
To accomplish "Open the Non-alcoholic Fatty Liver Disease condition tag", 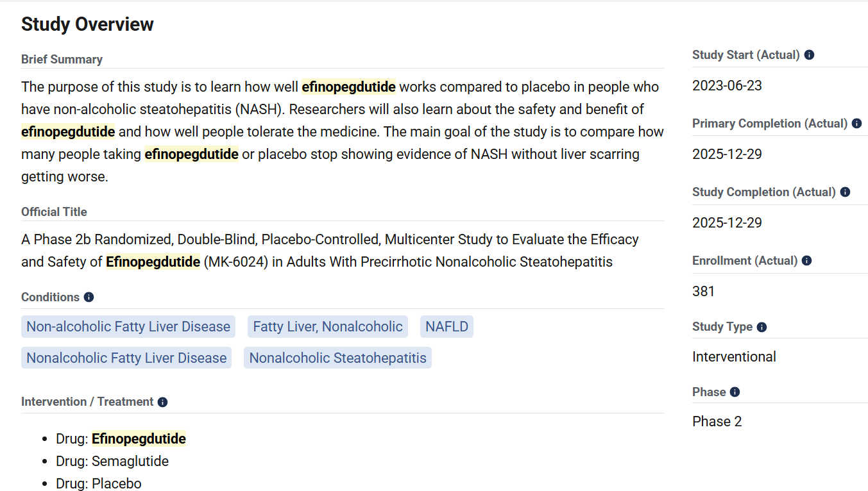I will 128,327.
